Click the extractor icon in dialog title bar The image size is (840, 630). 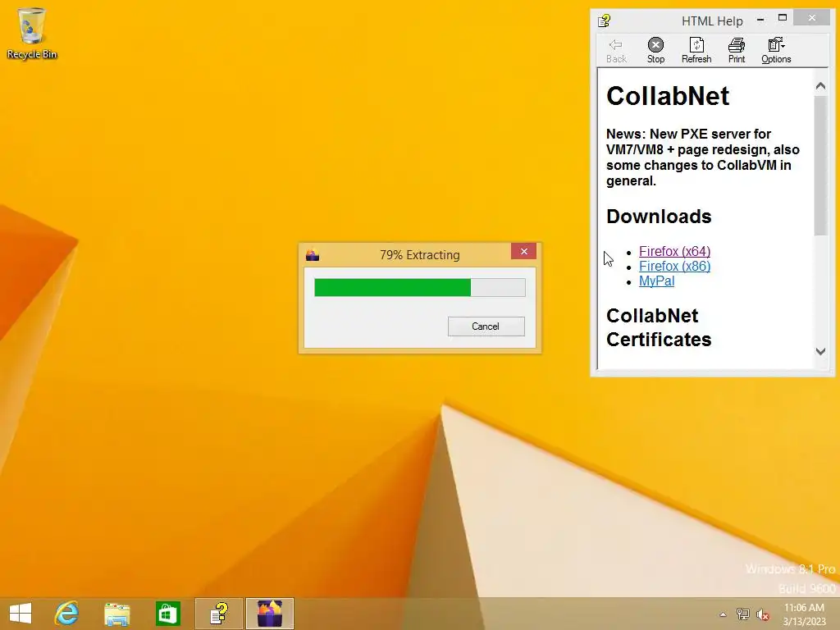point(313,255)
